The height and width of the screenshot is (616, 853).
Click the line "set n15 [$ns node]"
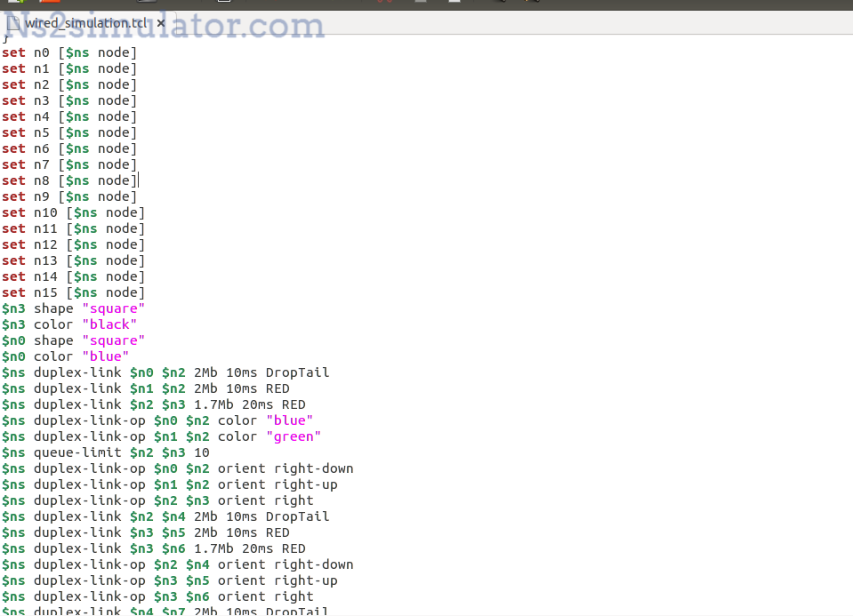tap(74, 292)
